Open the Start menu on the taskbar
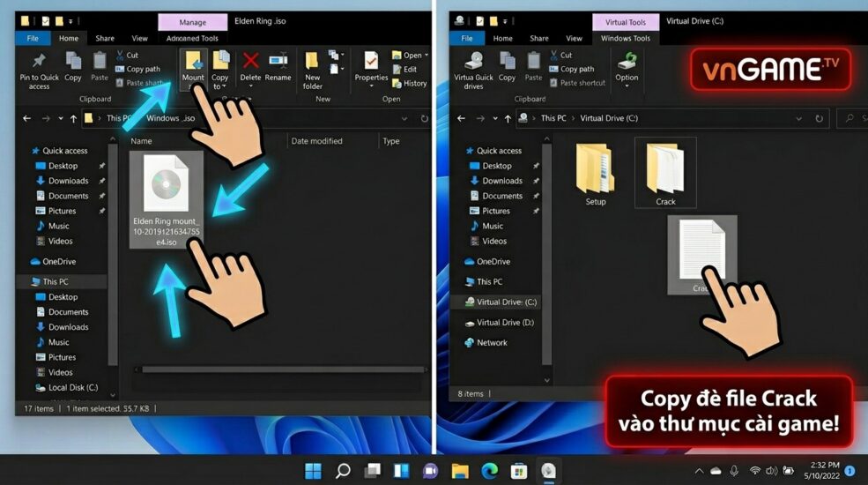868x485 pixels. coord(313,470)
